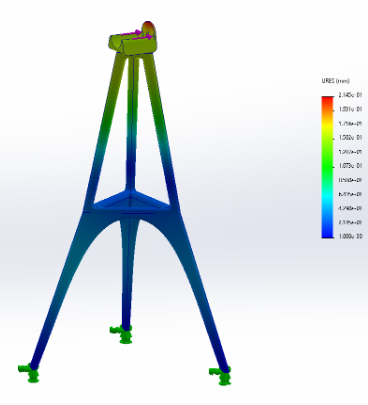Viewport: 368px width, 405px height.
Task: Select the green fixture symbol on left foot
Action: pyautogui.click(x=29, y=372)
